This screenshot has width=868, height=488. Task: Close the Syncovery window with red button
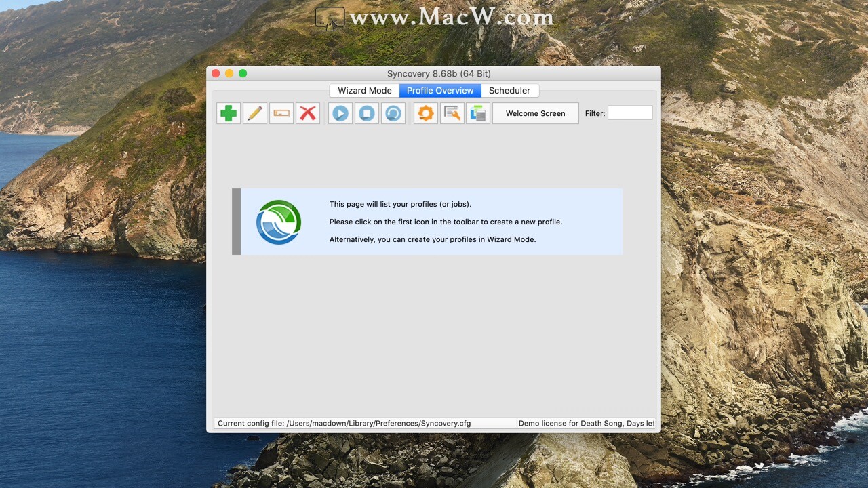[216, 73]
